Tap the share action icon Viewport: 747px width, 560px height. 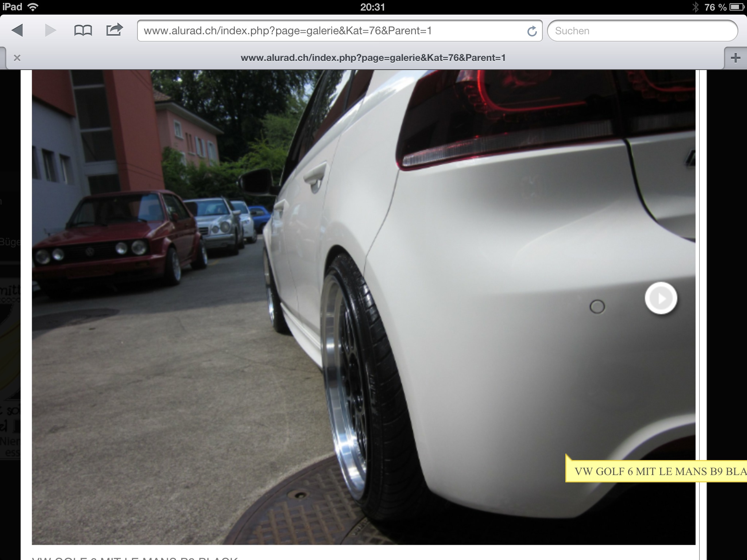click(x=114, y=30)
